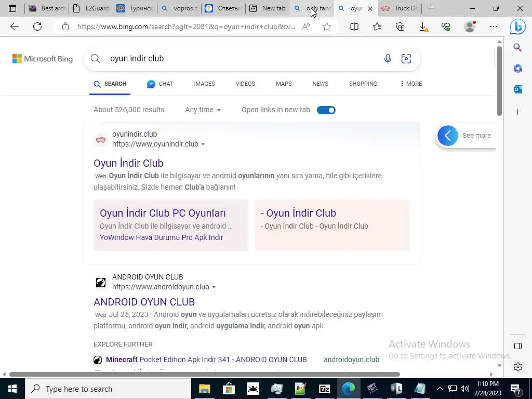Image resolution: width=532 pixels, height=399 pixels.
Task: Open Minecraft Pocket Edition Apk Indir link
Action: pos(206,360)
